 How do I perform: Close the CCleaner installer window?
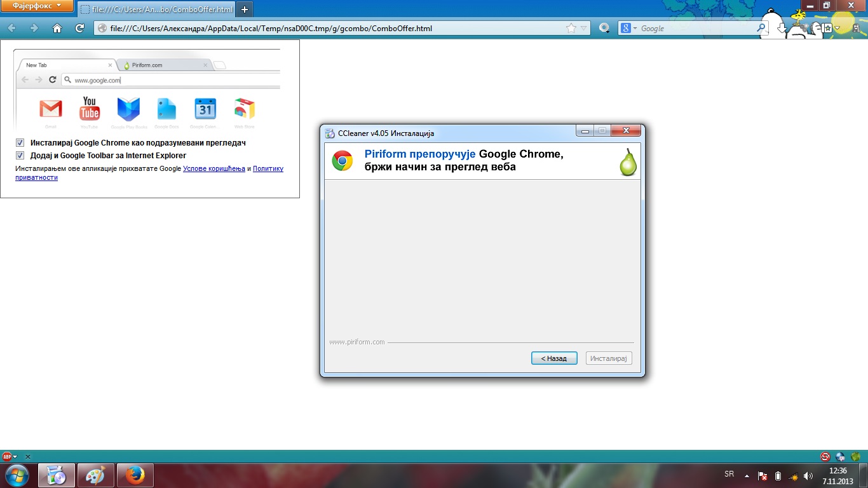pos(627,131)
